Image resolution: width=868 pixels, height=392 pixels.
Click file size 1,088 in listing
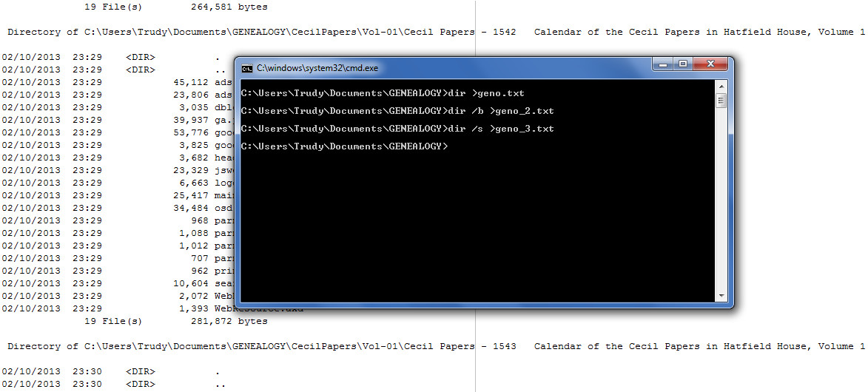[x=194, y=233]
